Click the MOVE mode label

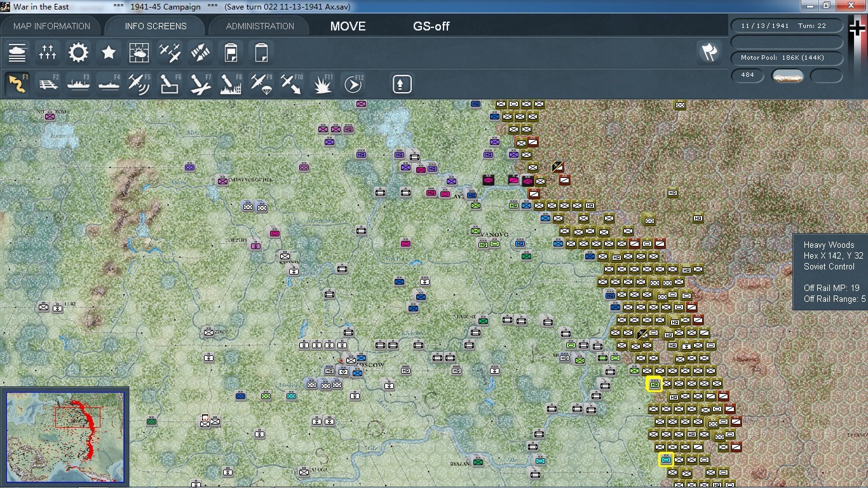coord(348,26)
